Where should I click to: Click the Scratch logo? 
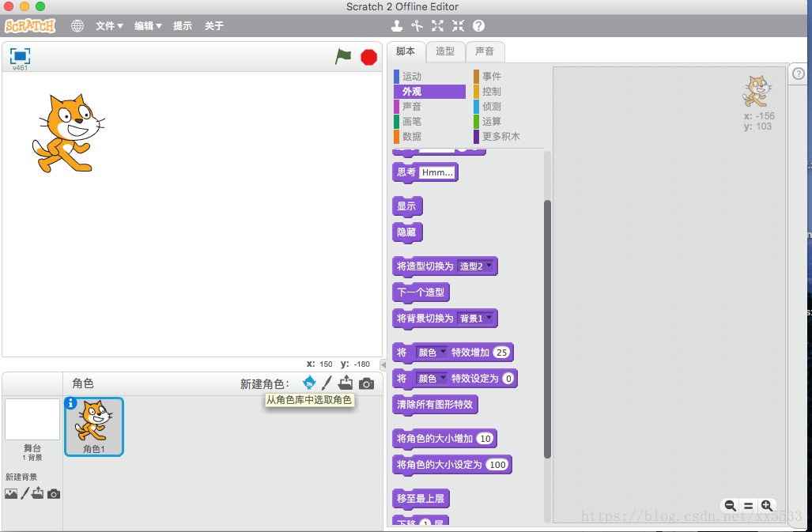(x=30, y=25)
